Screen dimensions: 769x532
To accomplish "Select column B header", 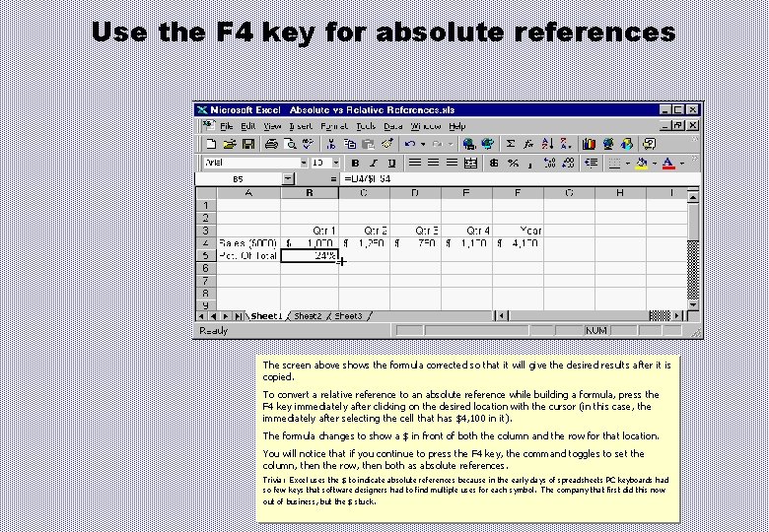I will pyautogui.click(x=310, y=193).
